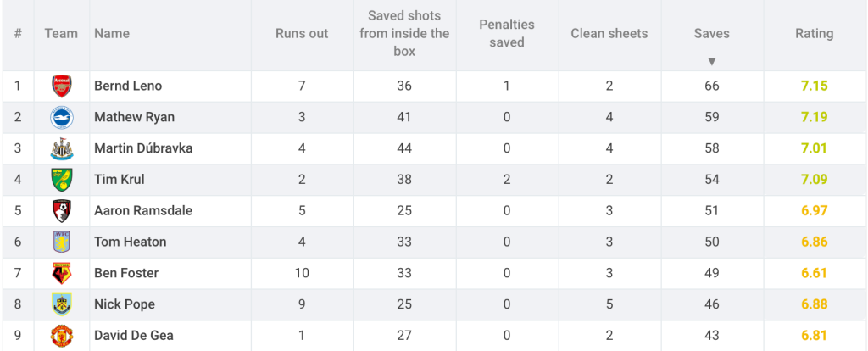
Task: Click the Watford club crest
Action: tap(61, 273)
